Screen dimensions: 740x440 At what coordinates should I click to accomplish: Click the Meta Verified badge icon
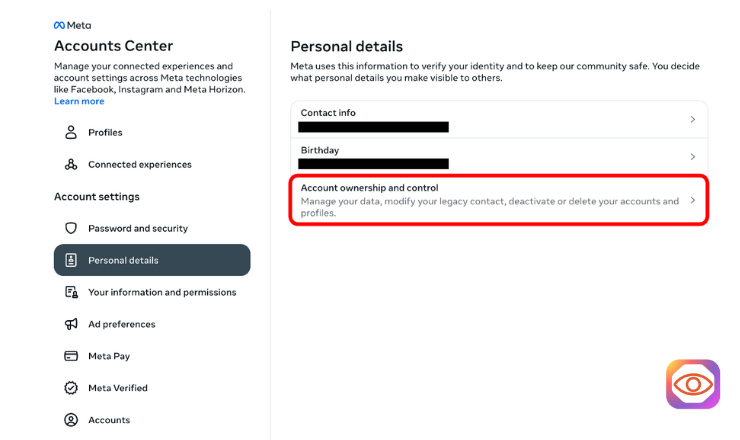71,388
